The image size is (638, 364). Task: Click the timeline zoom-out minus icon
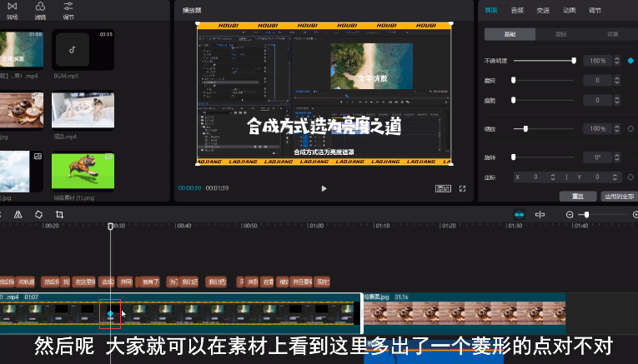pyautogui.click(x=570, y=215)
